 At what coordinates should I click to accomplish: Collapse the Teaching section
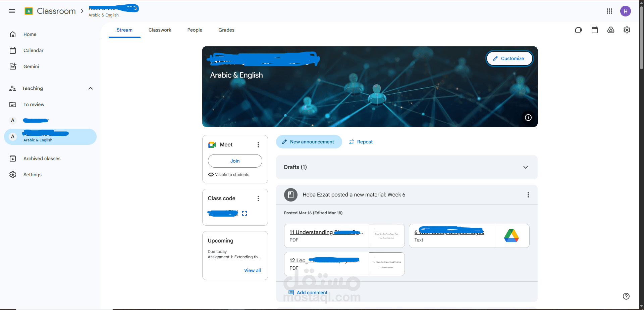tap(91, 88)
